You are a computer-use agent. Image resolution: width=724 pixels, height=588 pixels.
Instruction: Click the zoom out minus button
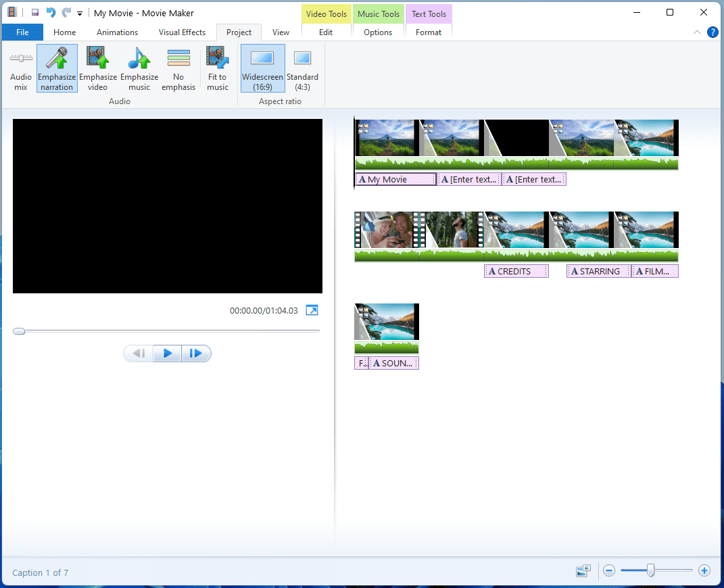pyautogui.click(x=609, y=571)
